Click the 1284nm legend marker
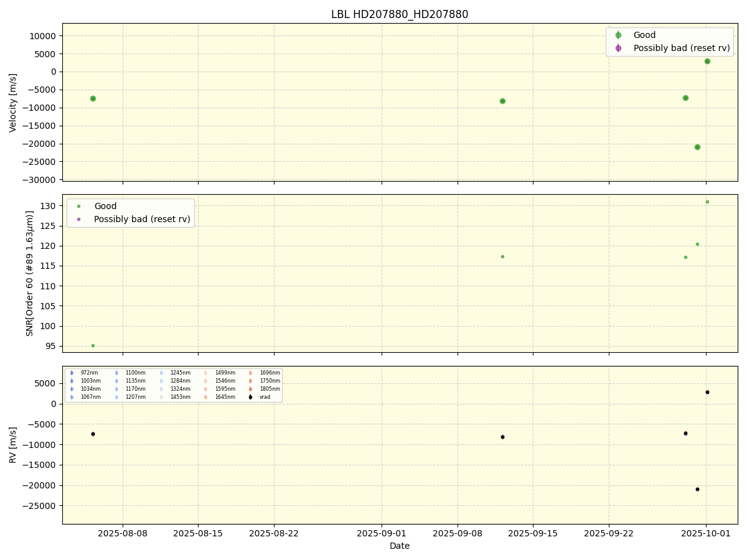The height and width of the screenshot is (560, 747). point(161,381)
